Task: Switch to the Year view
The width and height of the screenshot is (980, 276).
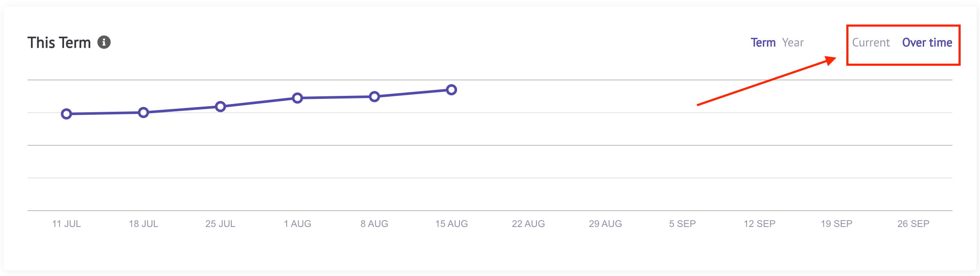Action: click(793, 43)
